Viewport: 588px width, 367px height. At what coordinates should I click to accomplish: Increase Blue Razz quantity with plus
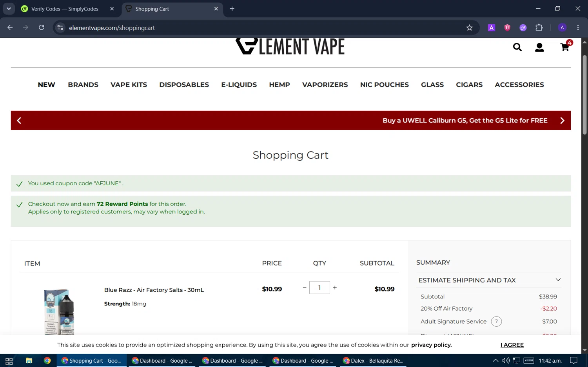[335, 287]
